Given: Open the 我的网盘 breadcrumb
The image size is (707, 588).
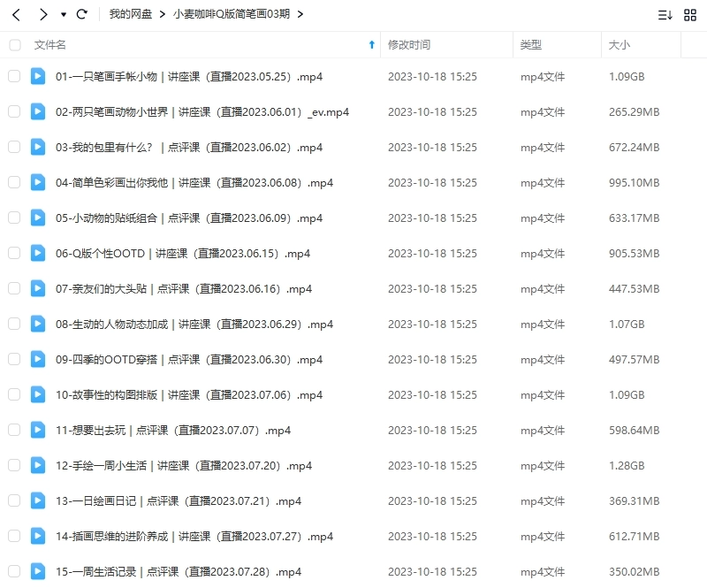Looking at the screenshot, I should [x=130, y=14].
